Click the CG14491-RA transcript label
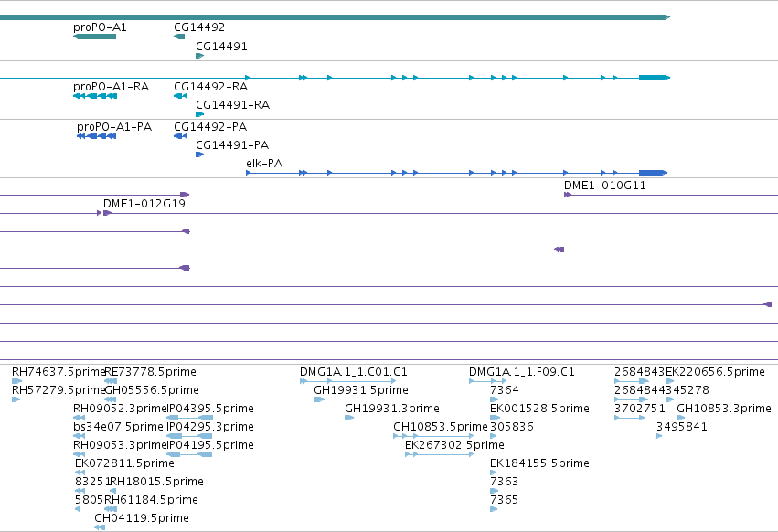The height and width of the screenshot is (532, 778). point(233,105)
